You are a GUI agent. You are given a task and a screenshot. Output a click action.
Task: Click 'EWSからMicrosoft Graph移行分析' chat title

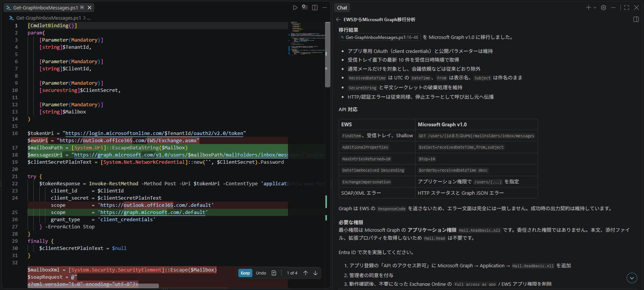click(380, 20)
